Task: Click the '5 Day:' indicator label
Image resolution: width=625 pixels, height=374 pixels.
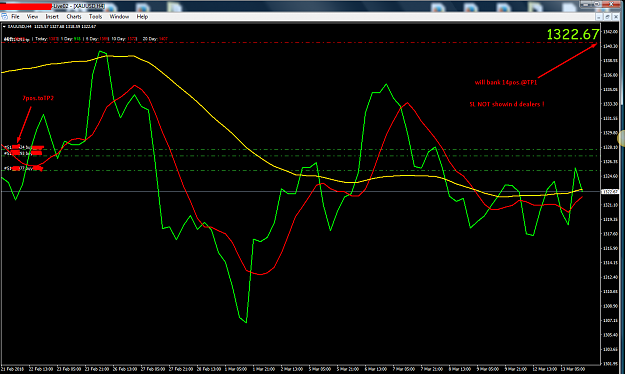Action: pyautogui.click(x=92, y=39)
